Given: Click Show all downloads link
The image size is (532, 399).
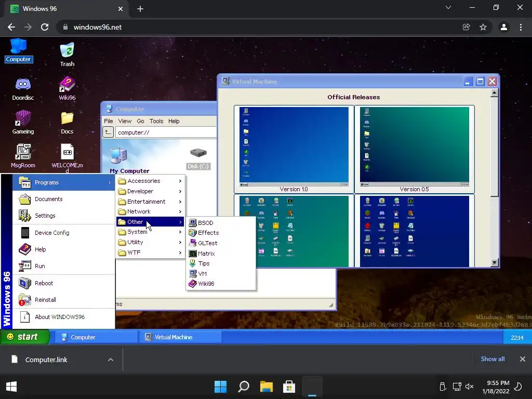Looking at the screenshot, I should coord(493,359).
